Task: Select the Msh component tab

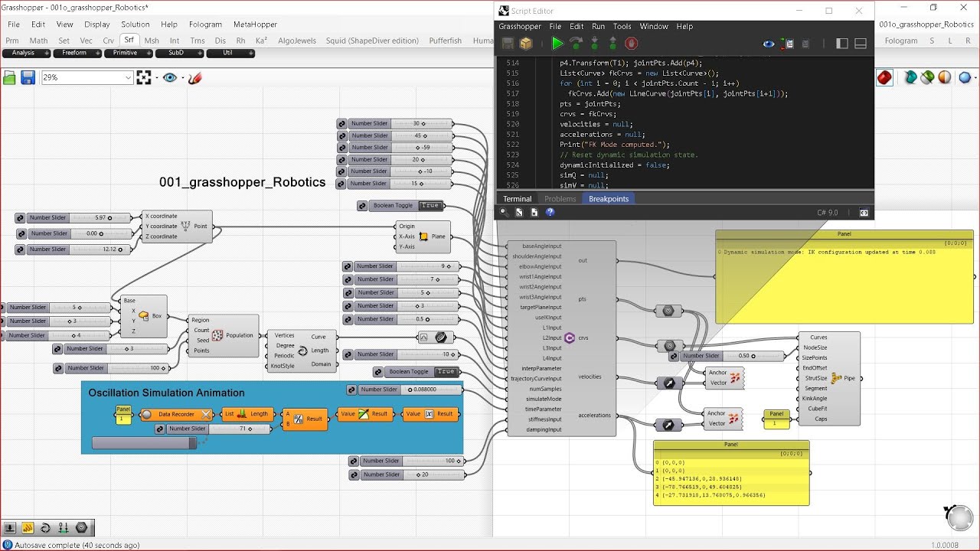Action: (152, 41)
